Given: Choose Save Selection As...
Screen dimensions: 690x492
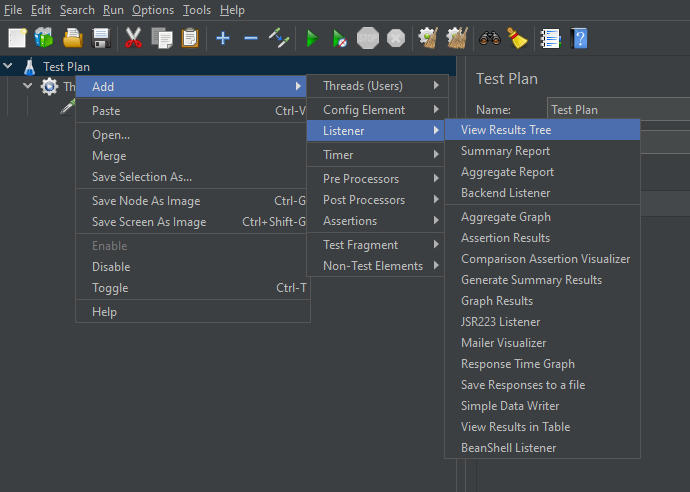Looking at the screenshot, I should [x=191, y=177].
